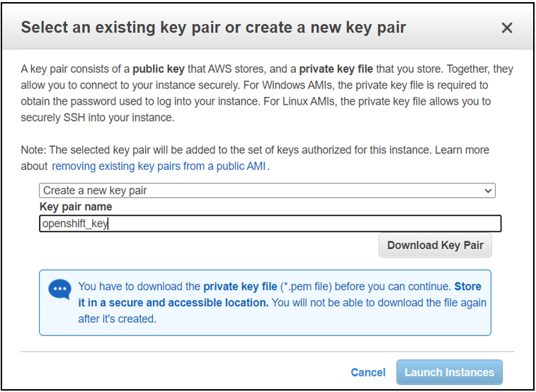Click the '(*.pem file)' text in info box
Image resolution: width=536 pixels, height=392 pixels.
point(306,287)
